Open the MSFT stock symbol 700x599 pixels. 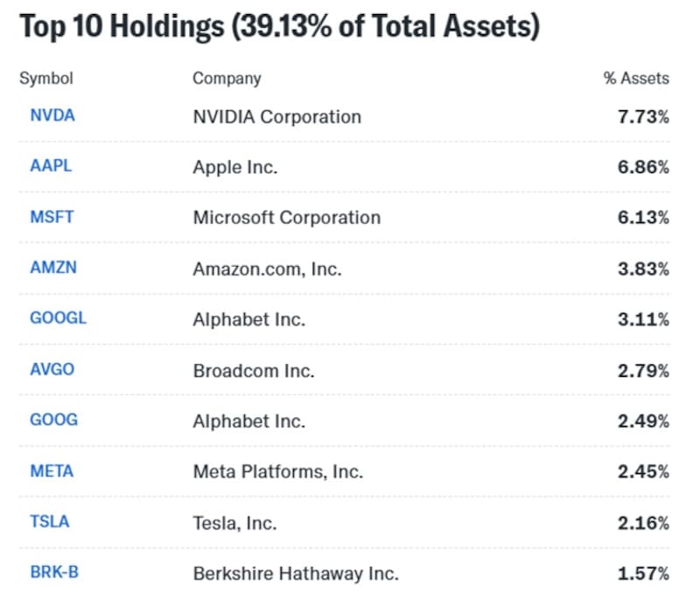tap(52, 217)
